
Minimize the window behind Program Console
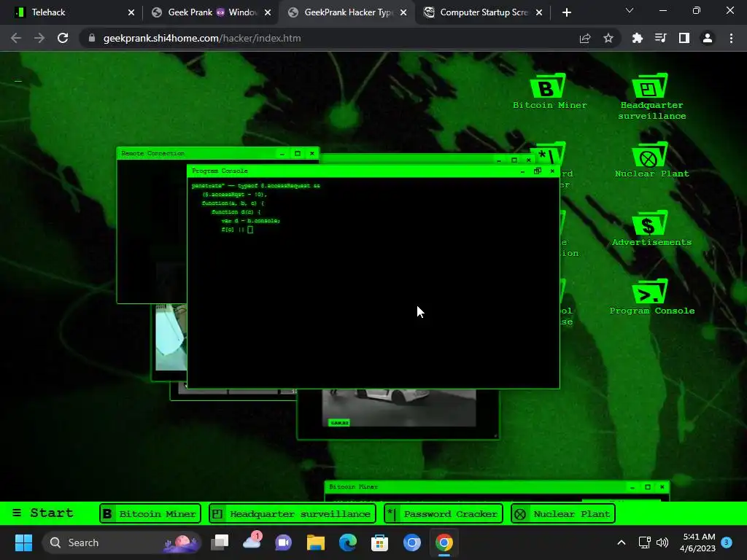(x=499, y=160)
